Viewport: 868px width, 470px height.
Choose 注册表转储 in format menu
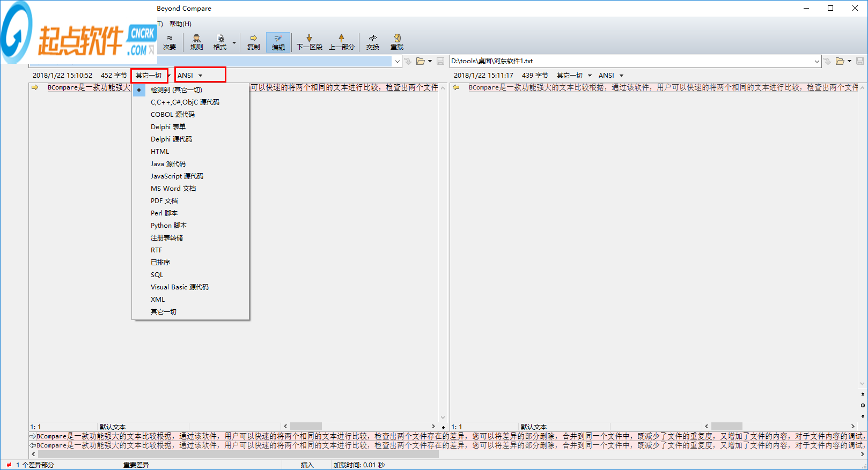(x=190, y=238)
